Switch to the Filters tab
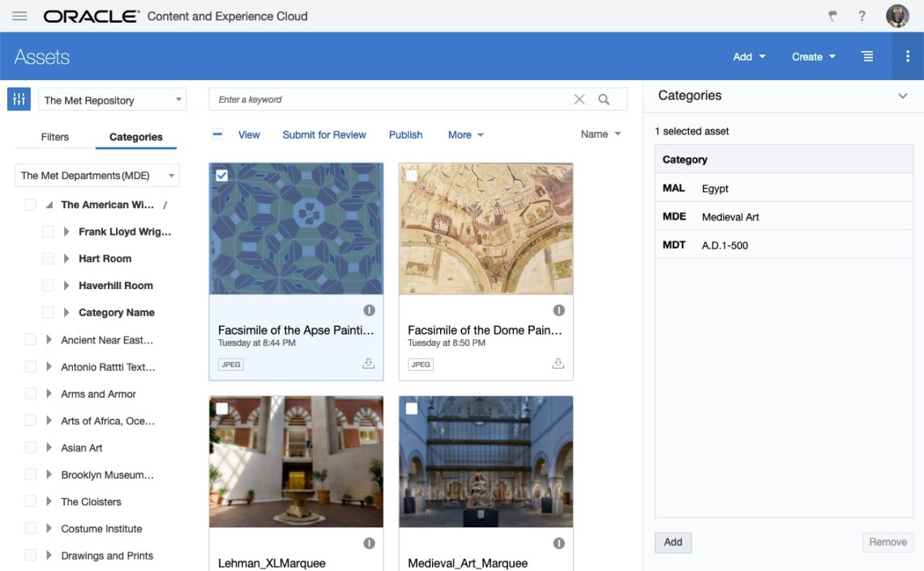This screenshot has width=924, height=571. (x=55, y=137)
